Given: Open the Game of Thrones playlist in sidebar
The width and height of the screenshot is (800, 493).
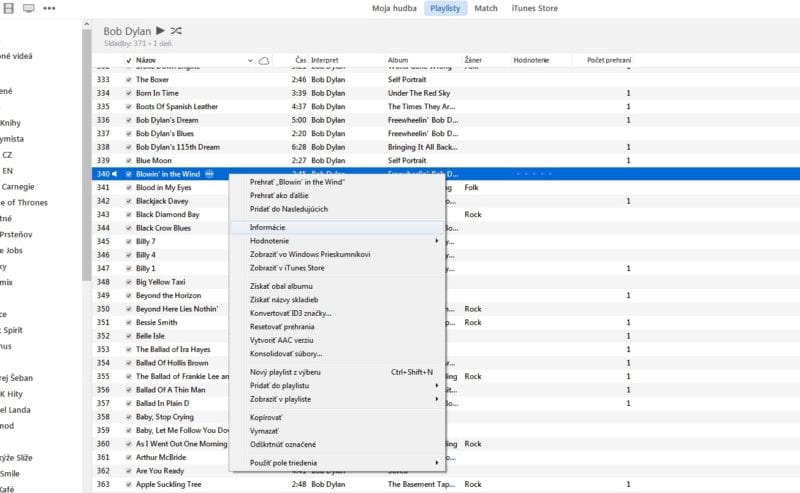Looking at the screenshot, I should pos(24,203).
